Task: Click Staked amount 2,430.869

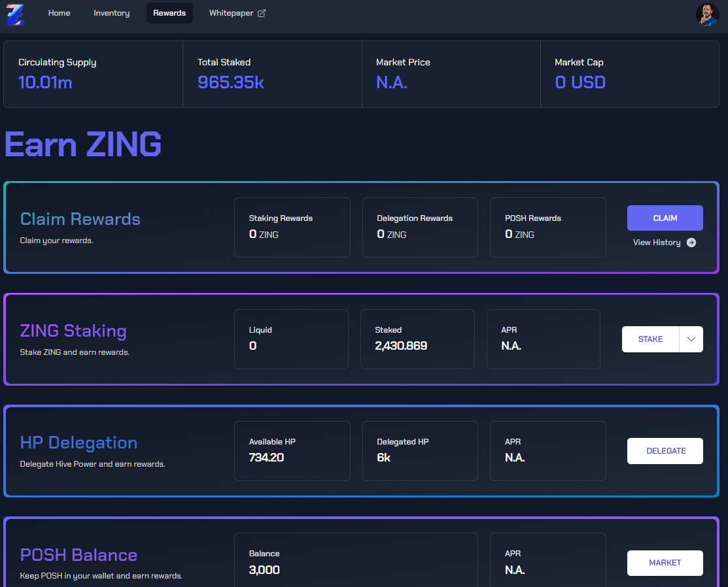Action: (401, 346)
